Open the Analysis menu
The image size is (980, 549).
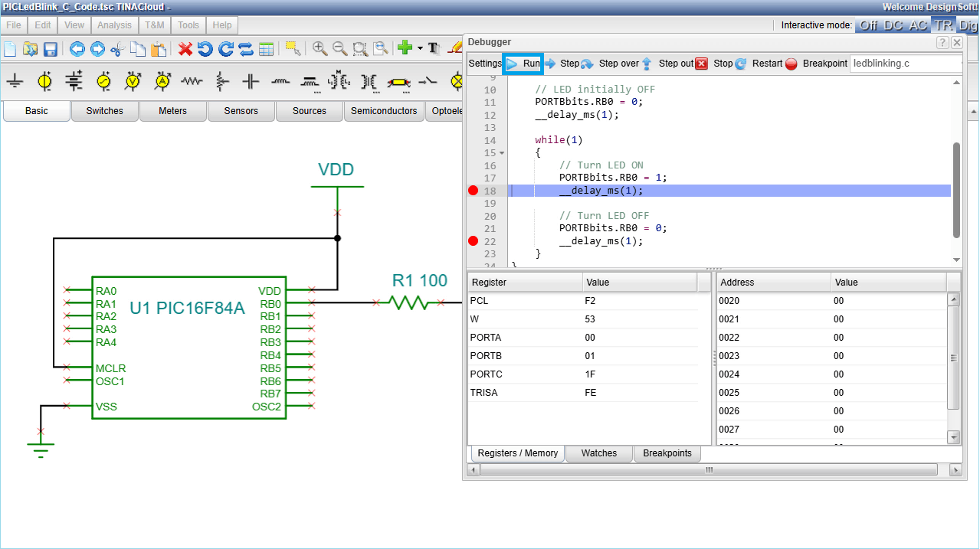click(x=115, y=25)
